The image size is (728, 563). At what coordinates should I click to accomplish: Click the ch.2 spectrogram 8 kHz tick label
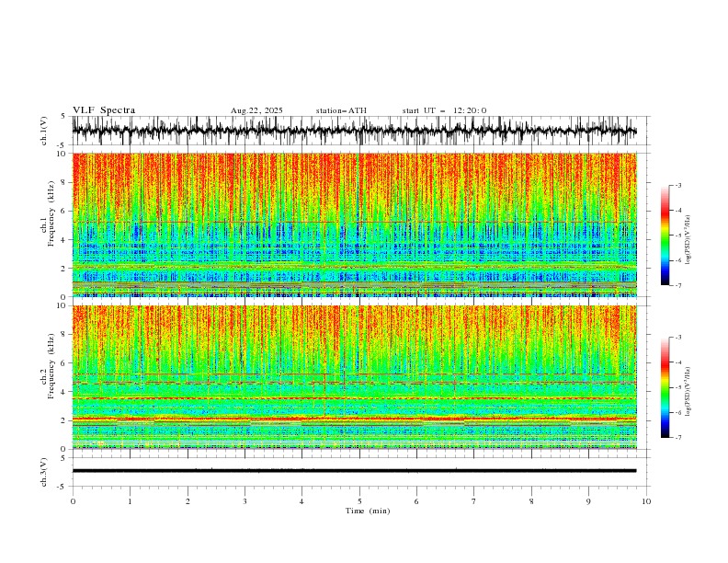[x=65, y=335]
